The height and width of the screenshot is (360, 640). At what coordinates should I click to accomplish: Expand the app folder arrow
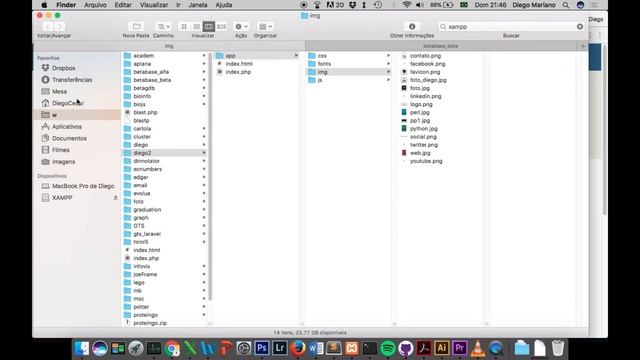click(296, 56)
